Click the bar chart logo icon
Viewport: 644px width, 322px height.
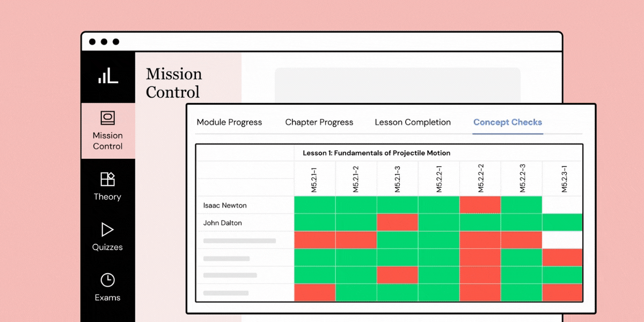pyautogui.click(x=108, y=76)
